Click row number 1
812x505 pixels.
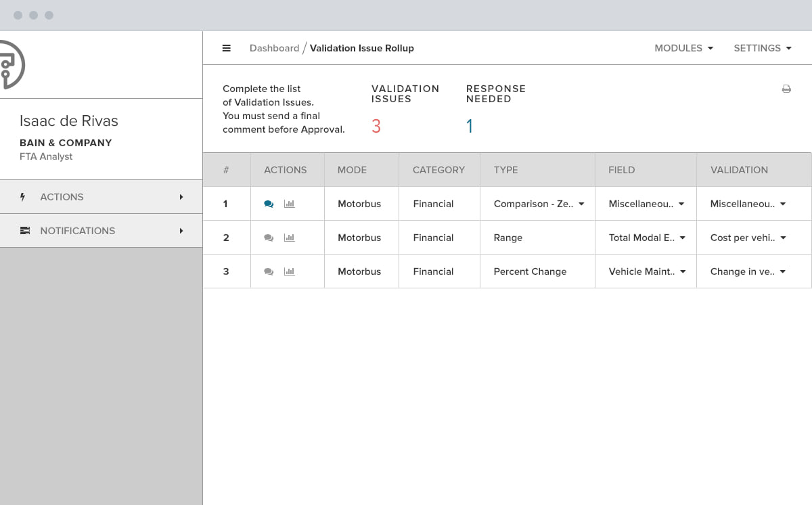pos(225,204)
